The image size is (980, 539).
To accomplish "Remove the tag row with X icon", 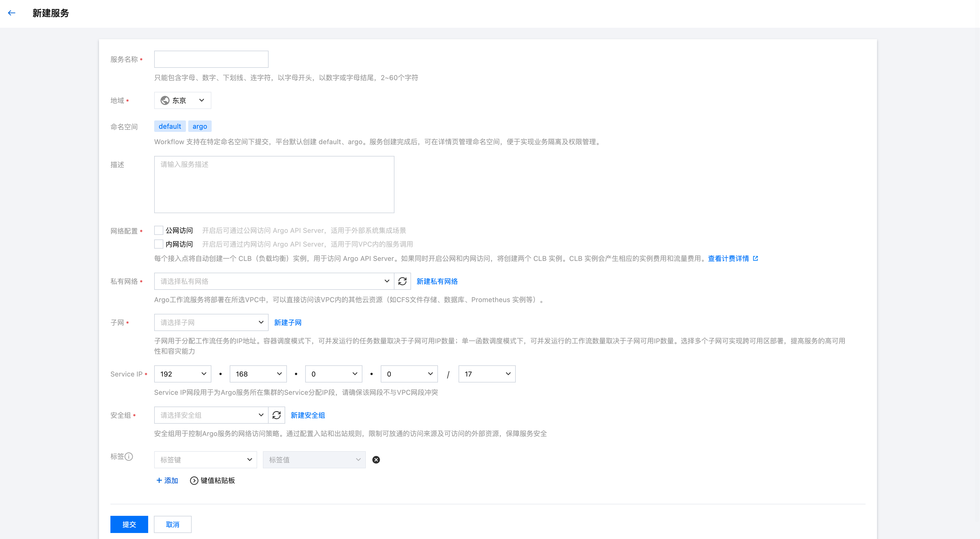I will pyautogui.click(x=376, y=459).
